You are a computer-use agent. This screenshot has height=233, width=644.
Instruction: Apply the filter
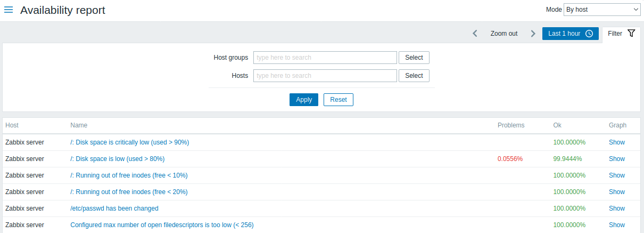[x=303, y=100]
